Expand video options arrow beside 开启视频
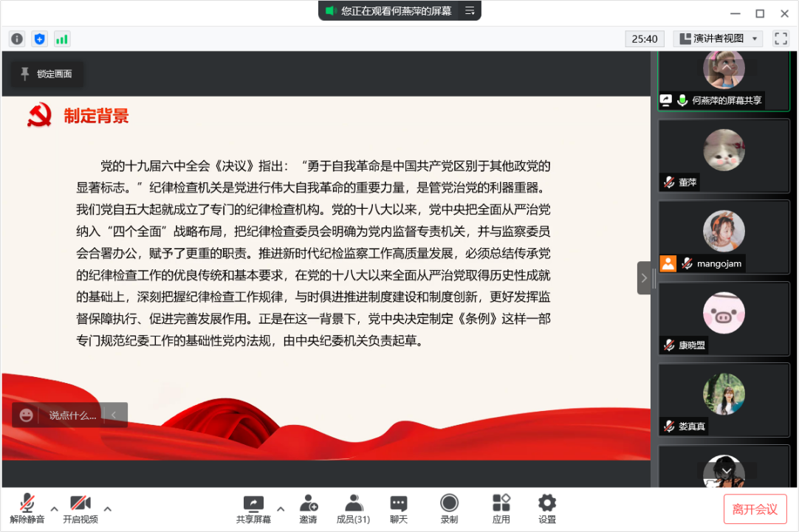Screen dimensions: 799x532 (x=108, y=508)
